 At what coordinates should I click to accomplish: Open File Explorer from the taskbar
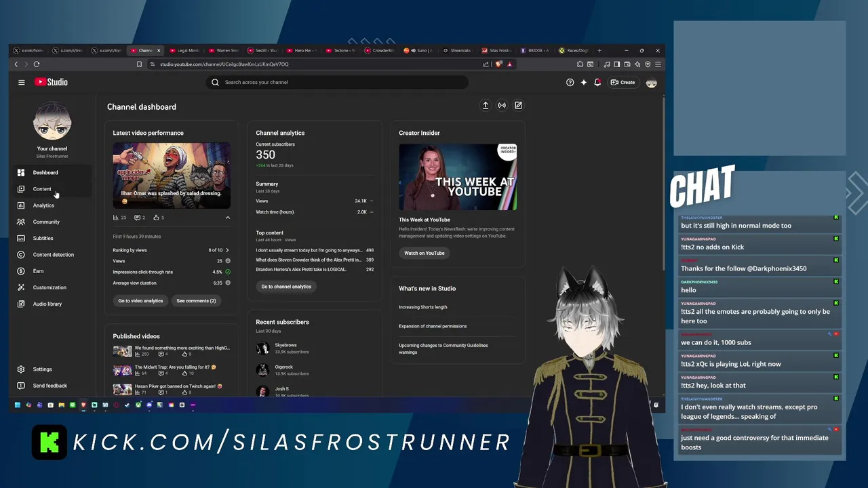(x=61, y=405)
